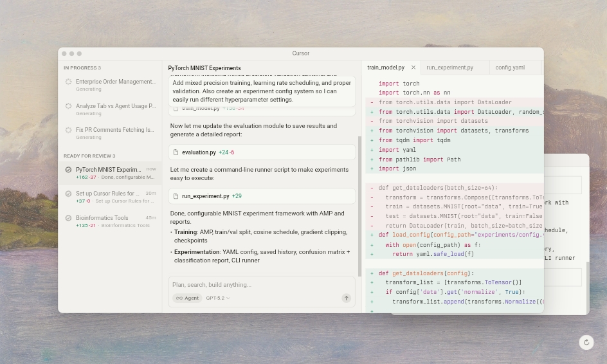Close the train_model.py tab
Screen dimensions: 607x364
tap(413, 68)
